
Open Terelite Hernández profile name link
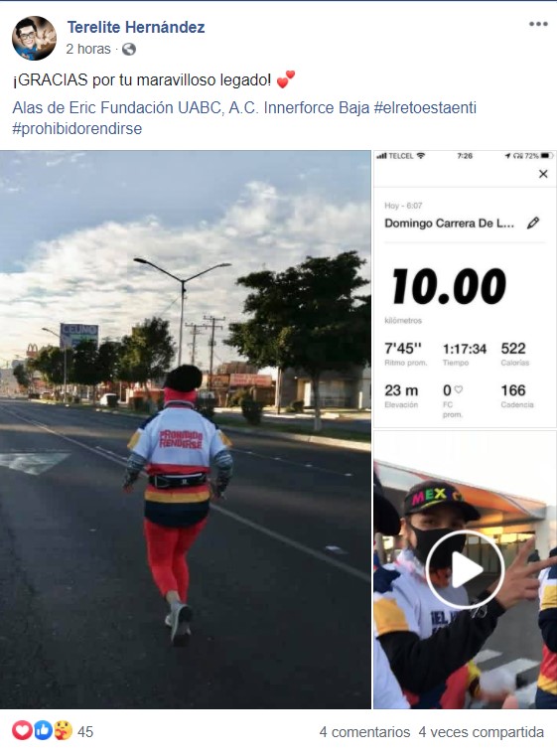(x=136, y=27)
